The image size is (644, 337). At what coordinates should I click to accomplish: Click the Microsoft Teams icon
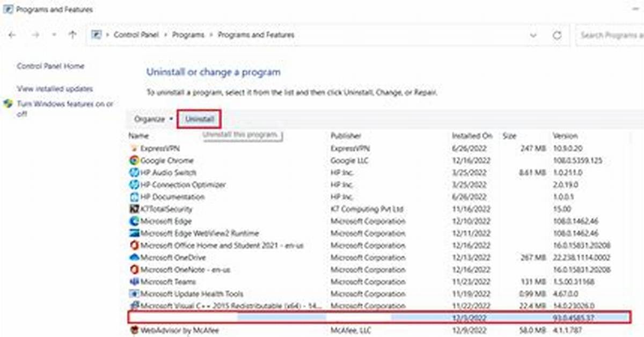(x=134, y=282)
